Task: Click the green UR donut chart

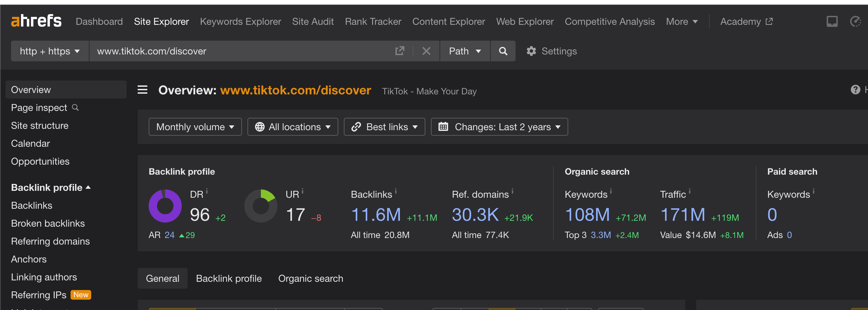Action: (x=261, y=206)
